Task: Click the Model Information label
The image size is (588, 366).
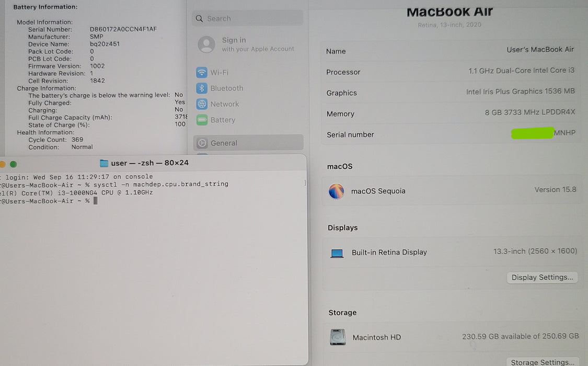Action: 44,22
